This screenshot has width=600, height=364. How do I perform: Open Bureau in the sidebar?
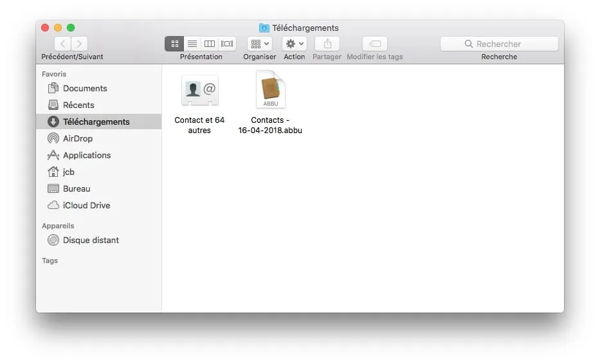tap(99, 188)
